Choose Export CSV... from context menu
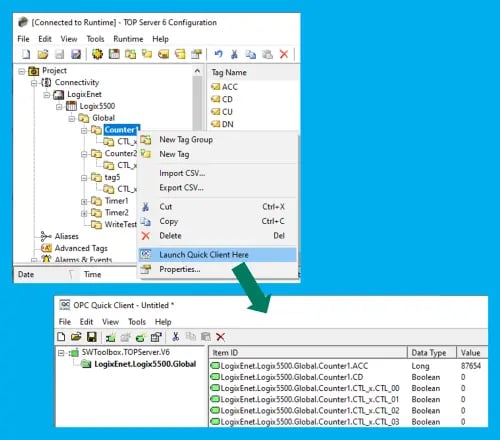 click(x=217, y=188)
